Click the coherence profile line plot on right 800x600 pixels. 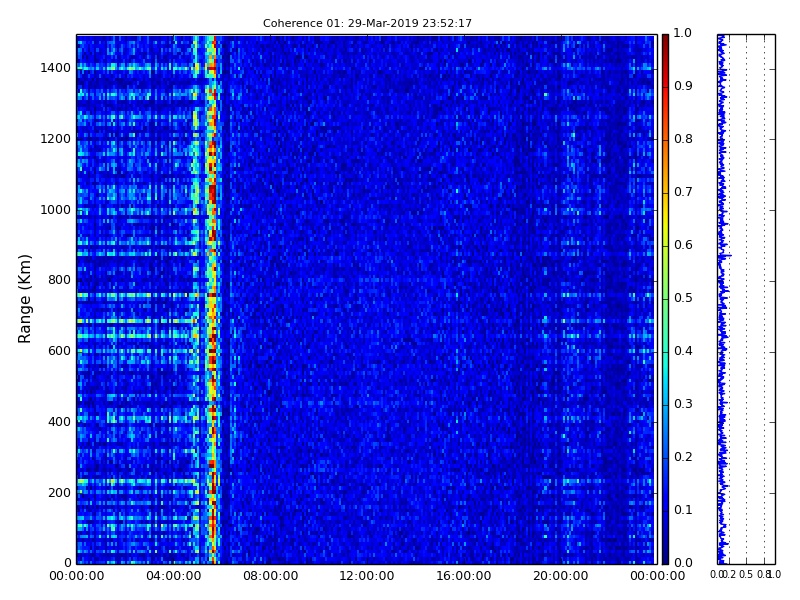click(x=746, y=299)
